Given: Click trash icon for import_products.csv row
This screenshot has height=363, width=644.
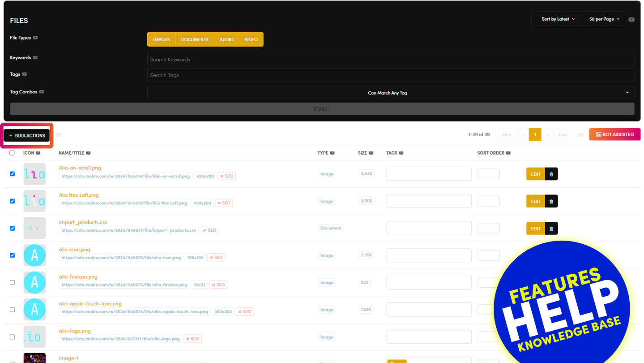Looking at the screenshot, I should pyautogui.click(x=551, y=229).
